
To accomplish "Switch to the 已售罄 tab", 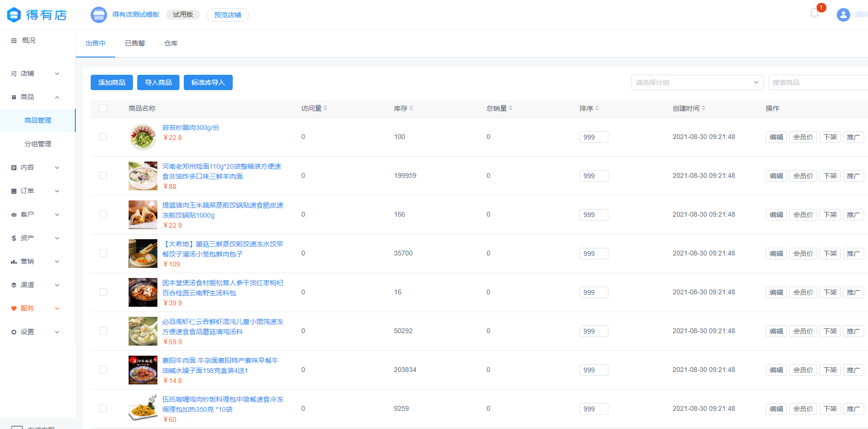I will 135,43.
